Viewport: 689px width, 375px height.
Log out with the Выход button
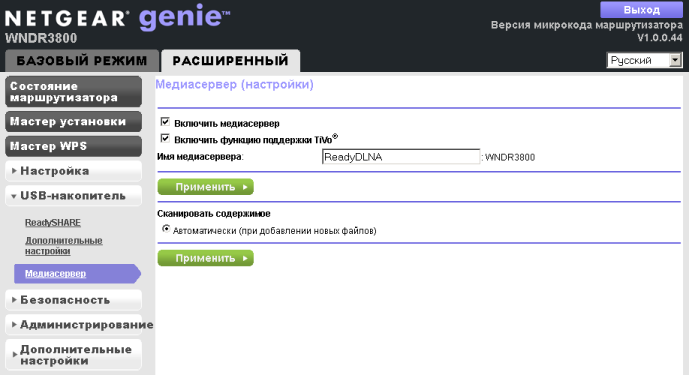tap(641, 10)
